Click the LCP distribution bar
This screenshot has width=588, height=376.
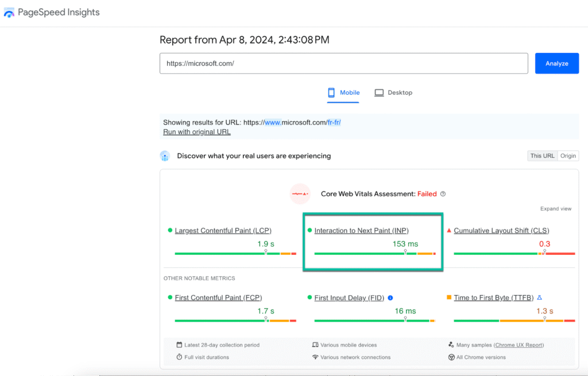coord(235,254)
